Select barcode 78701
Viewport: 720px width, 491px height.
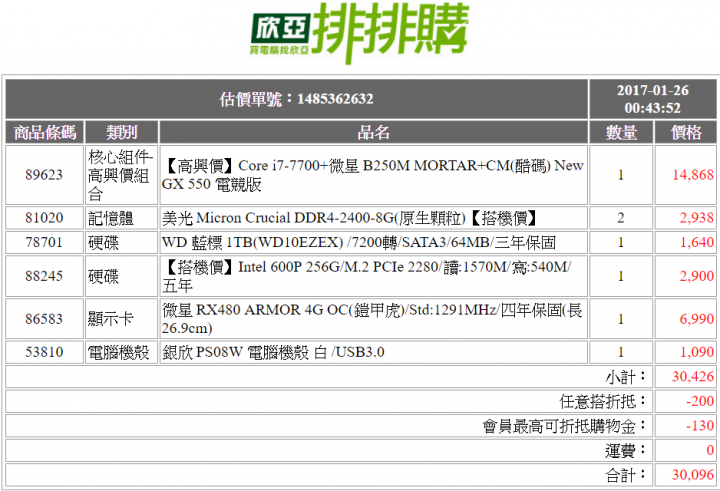tap(44, 242)
